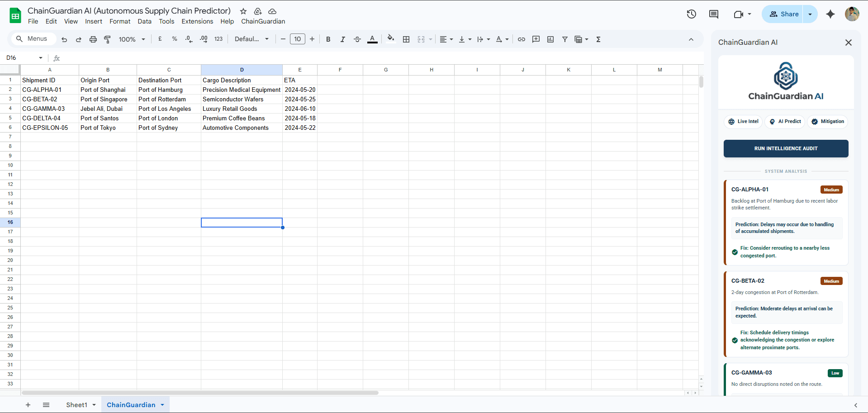Toggle bold formatting
The width and height of the screenshot is (868, 413).
coord(328,39)
